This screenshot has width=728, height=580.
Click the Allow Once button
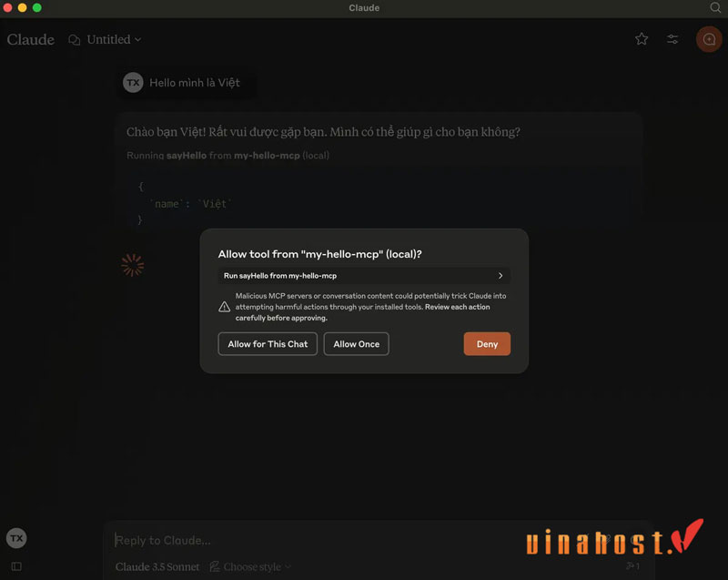click(356, 344)
